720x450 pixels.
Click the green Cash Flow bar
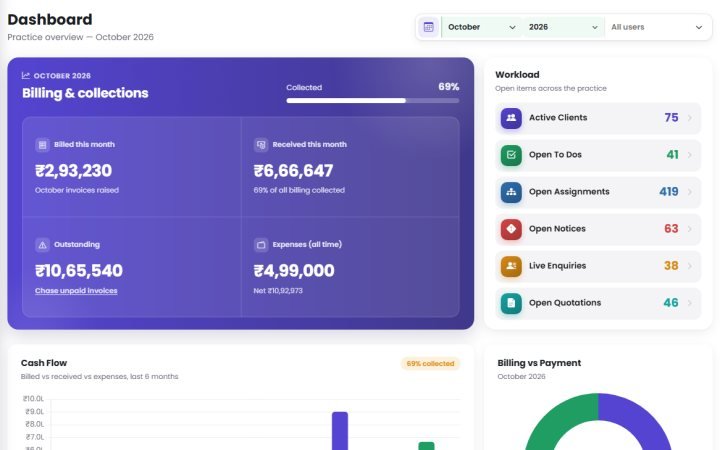(x=426, y=446)
